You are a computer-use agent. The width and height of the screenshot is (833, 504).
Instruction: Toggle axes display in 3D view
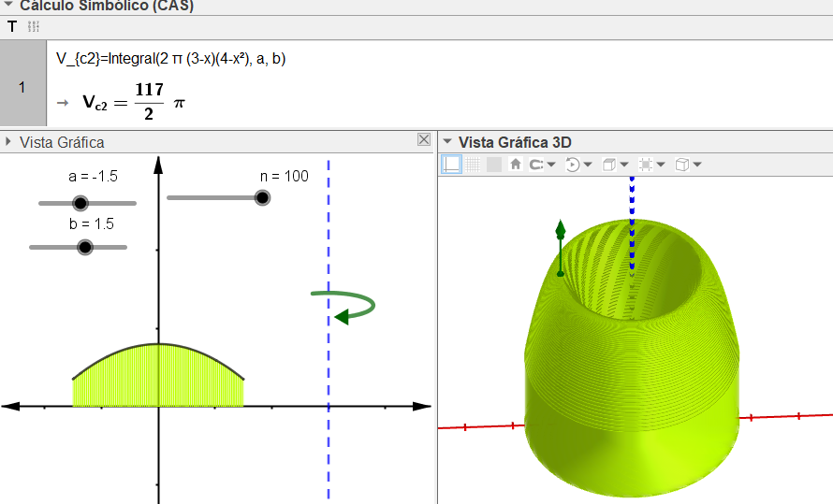coord(451,165)
